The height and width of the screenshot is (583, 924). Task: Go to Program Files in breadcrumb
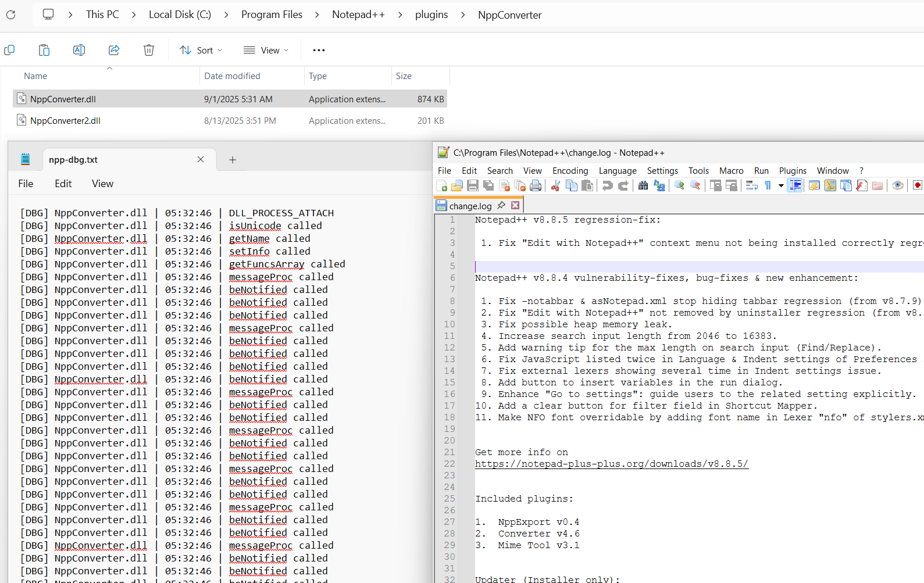(272, 15)
